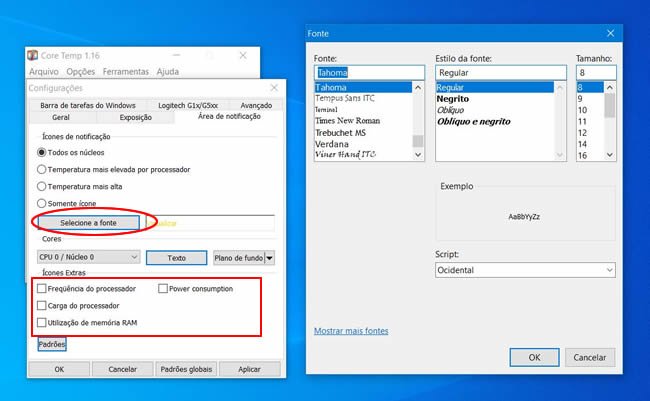
Task: Click the Mostrar mais fontes link
Action: pyautogui.click(x=351, y=331)
